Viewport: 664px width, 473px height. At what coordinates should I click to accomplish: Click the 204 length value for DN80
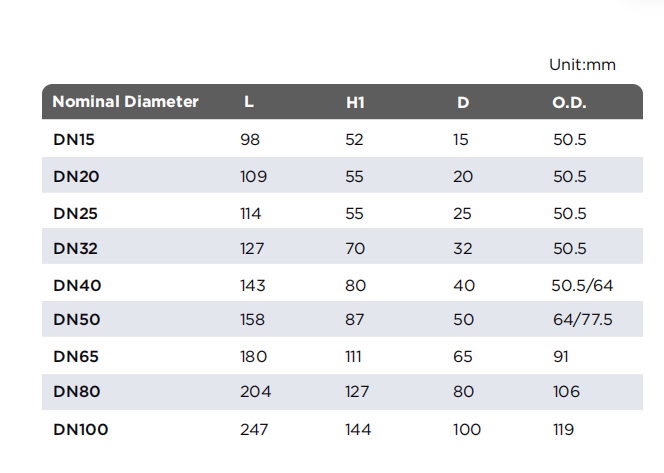[255, 391]
